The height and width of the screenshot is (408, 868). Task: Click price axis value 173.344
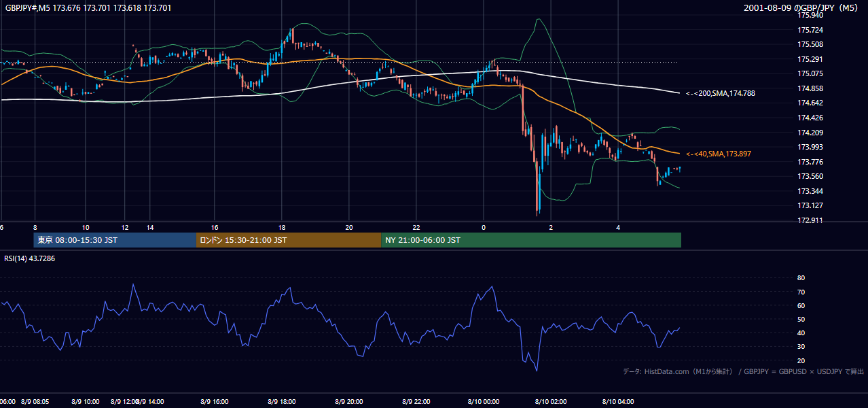[810, 191]
